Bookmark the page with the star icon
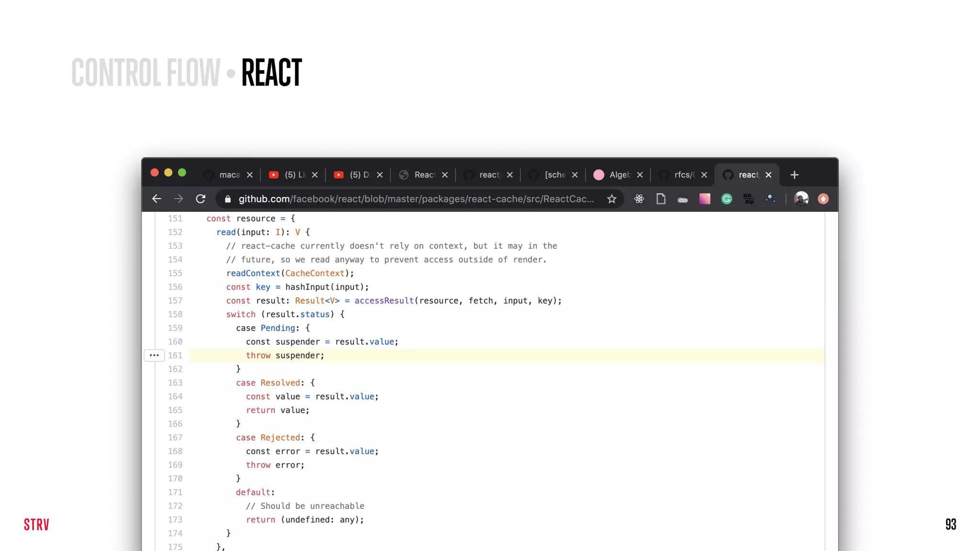This screenshot has width=980, height=551. pyautogui.click(x=612, y=199)
